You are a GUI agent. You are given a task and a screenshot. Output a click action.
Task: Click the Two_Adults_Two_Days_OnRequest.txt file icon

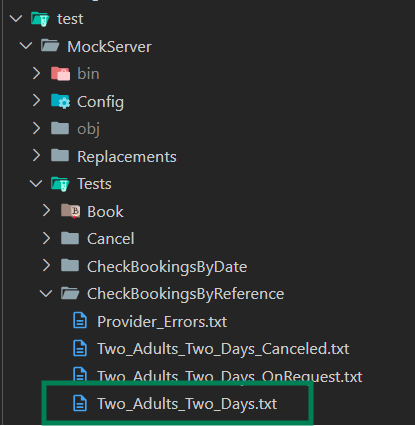80,374
